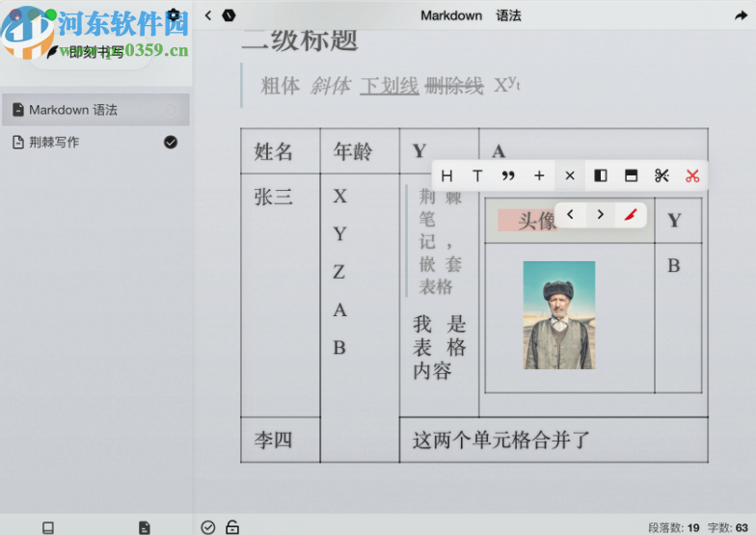Toggle the empty circle beside Markdown 语法
Image resolution: width=756 pixels, height=535 pixels.
pyautogui.click(x=171, y=110)
